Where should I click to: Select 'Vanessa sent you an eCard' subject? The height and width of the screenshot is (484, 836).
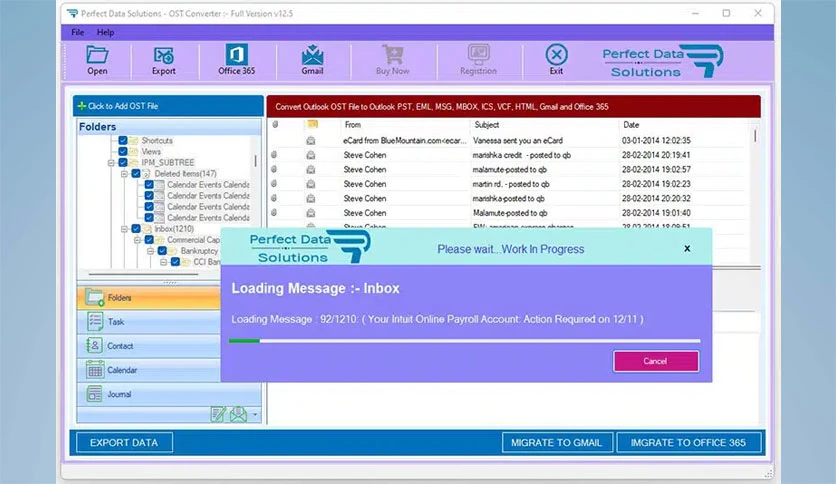(517, 141)
